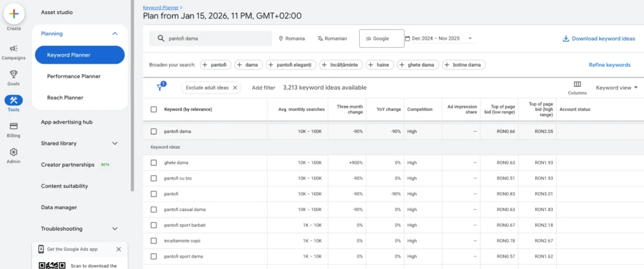Click Download keyword ideas
The width and height of the screenshot is (644, 269).
click(x=599, y=38)
